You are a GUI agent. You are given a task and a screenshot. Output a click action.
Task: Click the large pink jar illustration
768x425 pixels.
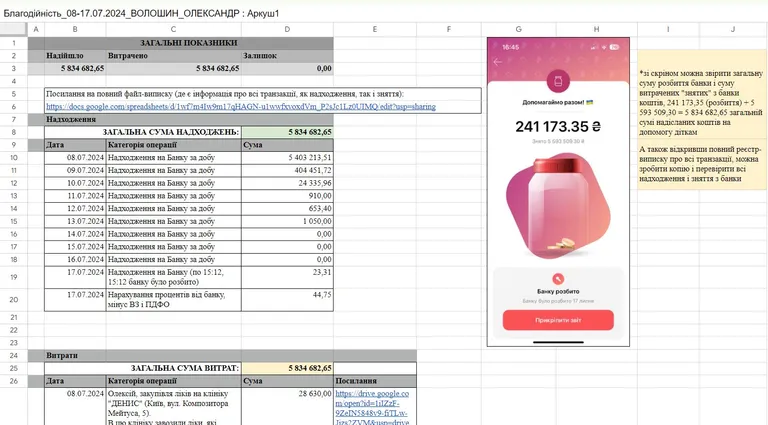[x=558, y=210]
